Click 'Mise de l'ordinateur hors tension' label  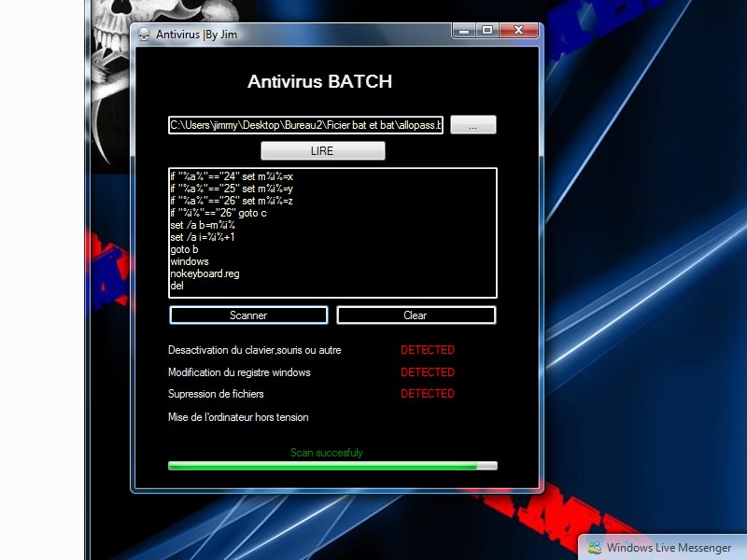pyautogui.click(x=238, y=417)
